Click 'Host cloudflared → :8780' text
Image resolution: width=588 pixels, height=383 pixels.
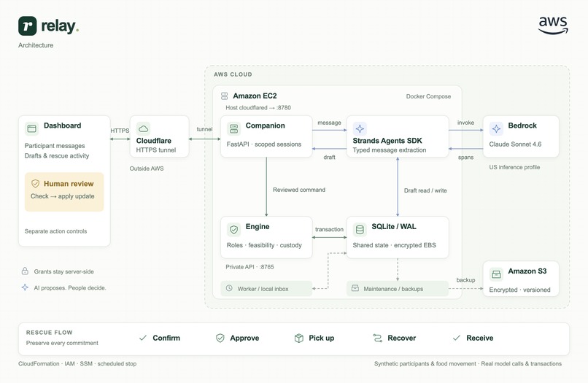tap(258, 108)
